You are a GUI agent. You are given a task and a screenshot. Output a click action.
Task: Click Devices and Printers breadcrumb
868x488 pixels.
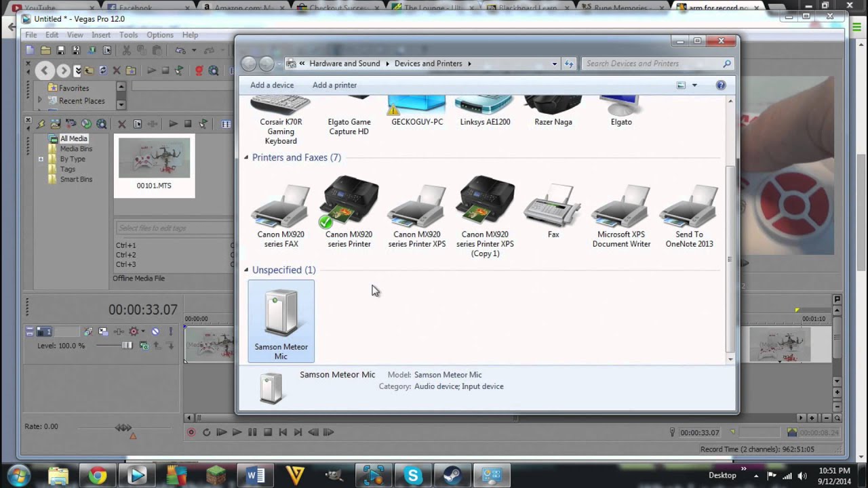pyautogui.click(x=428, y=63)
